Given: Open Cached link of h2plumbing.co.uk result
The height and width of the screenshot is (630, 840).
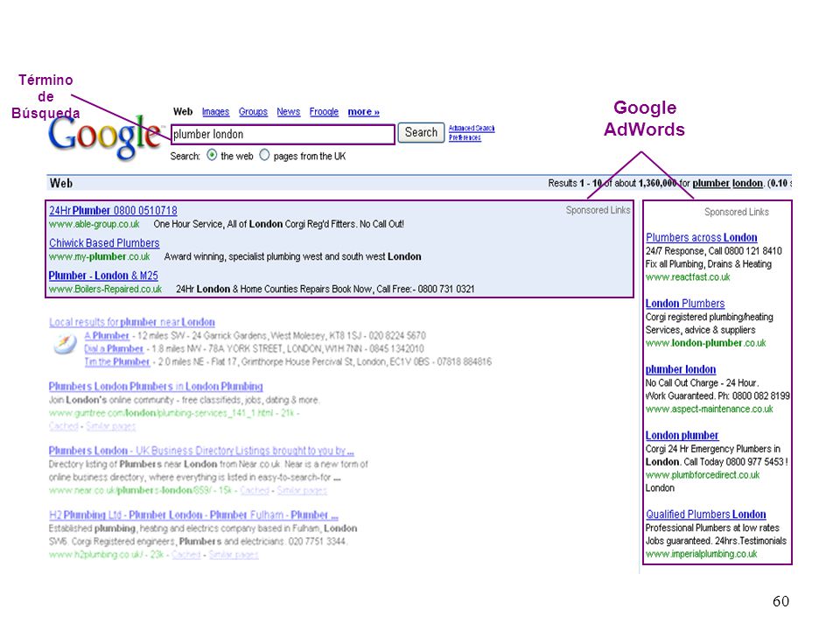Looking at the screenshot, I should point(185,555).
